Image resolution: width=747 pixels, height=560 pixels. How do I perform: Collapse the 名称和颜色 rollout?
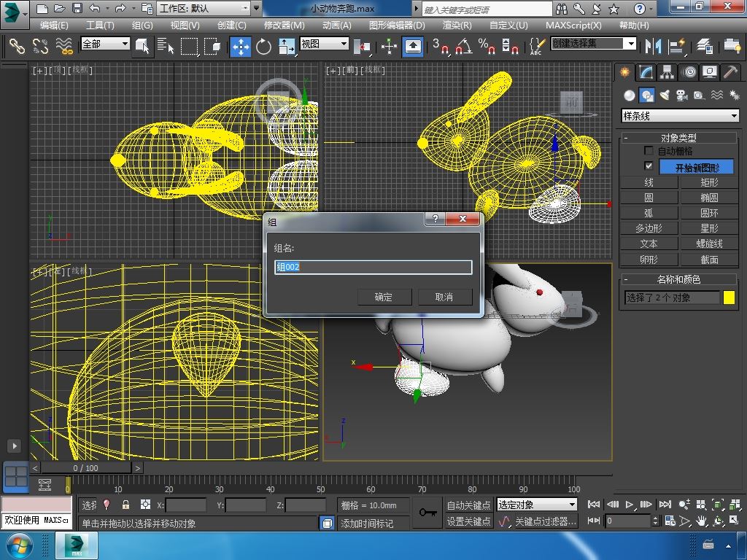pyautogui.click(x=679, y=279)
